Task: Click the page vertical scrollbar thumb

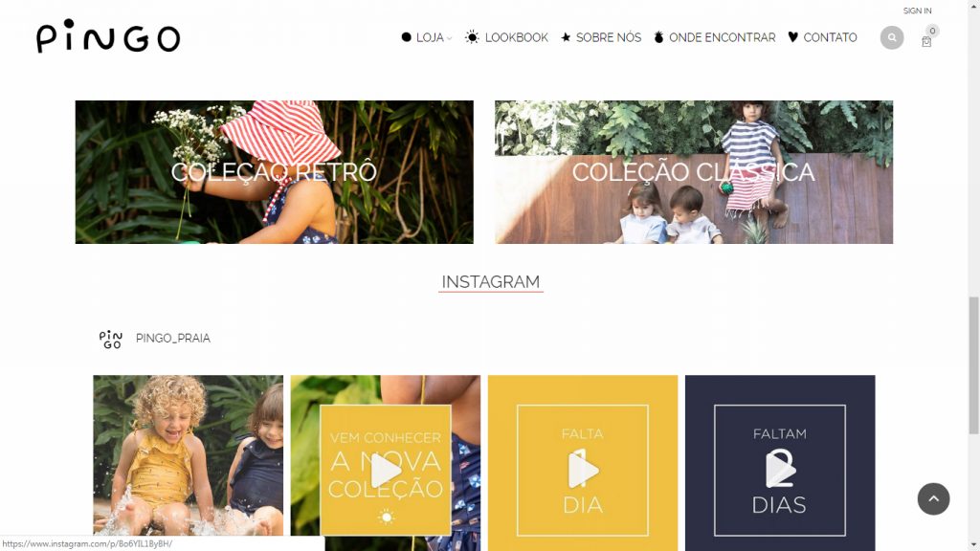Action: pos(973,365)
